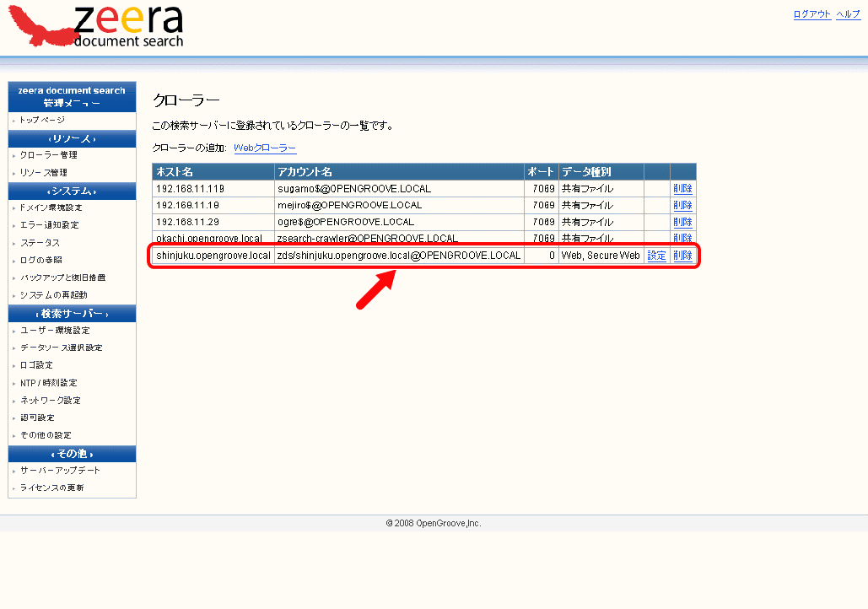Click the クローラー page heading
868x609 pixels.
pos(186,100)
